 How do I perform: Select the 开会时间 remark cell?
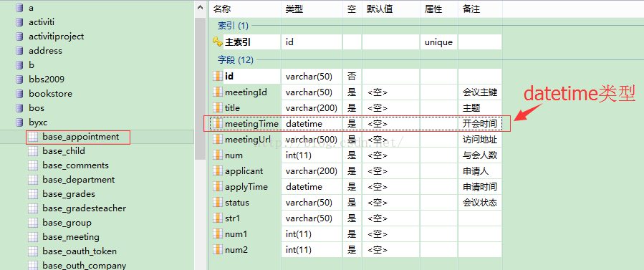[480, 123]
